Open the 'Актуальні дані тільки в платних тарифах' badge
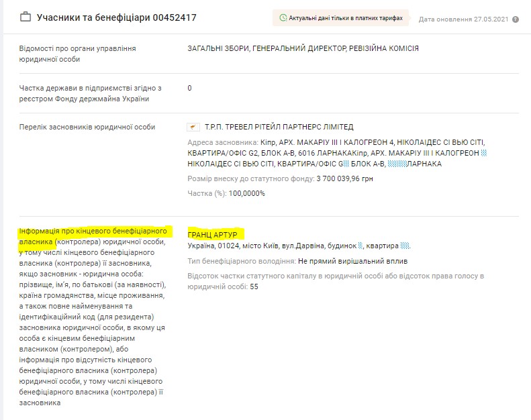Screen dimensions: 531x420 click(x=341, y=18)
